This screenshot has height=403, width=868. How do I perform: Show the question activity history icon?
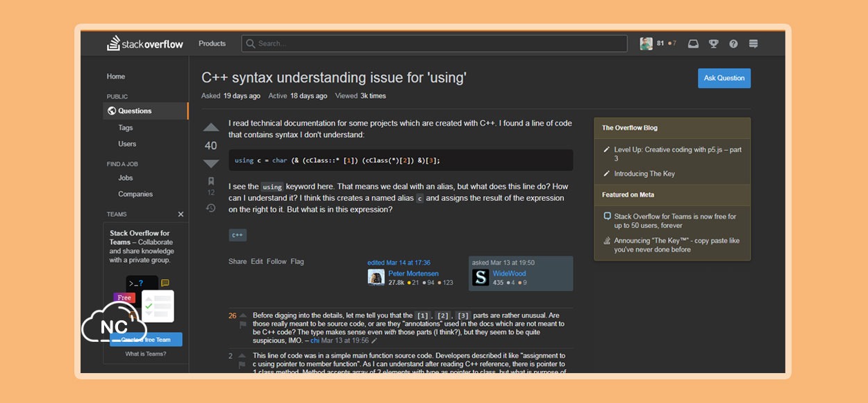coord(211,208)
